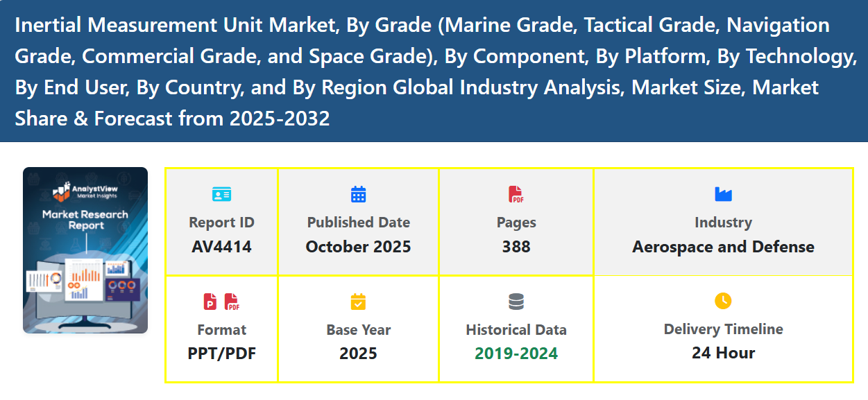868x400 pixels.
Task: Open the Aerospace and Defense industry link
Action: (x=723, y=247)
